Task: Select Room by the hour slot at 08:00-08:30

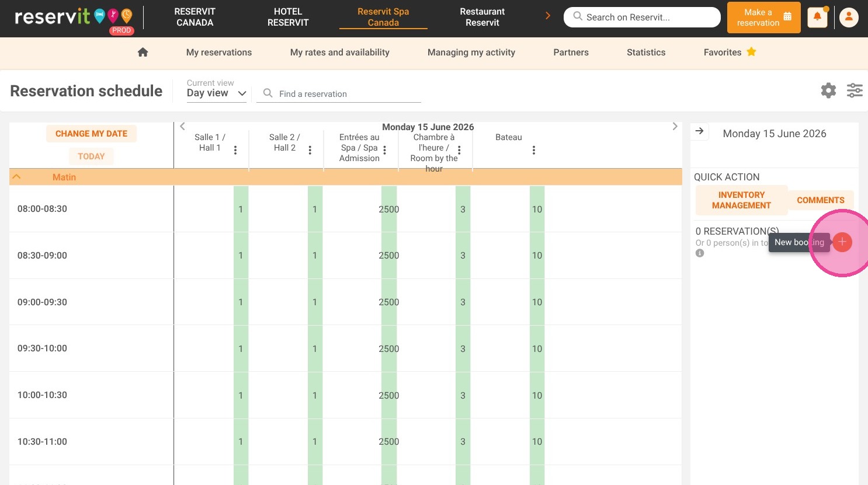Action: (463, 209)
